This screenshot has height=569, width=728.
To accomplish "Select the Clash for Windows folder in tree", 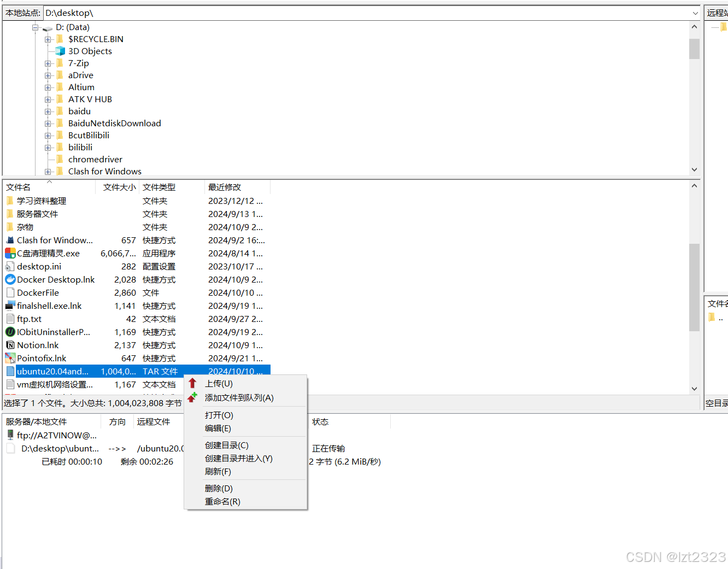I will (104, 172).
